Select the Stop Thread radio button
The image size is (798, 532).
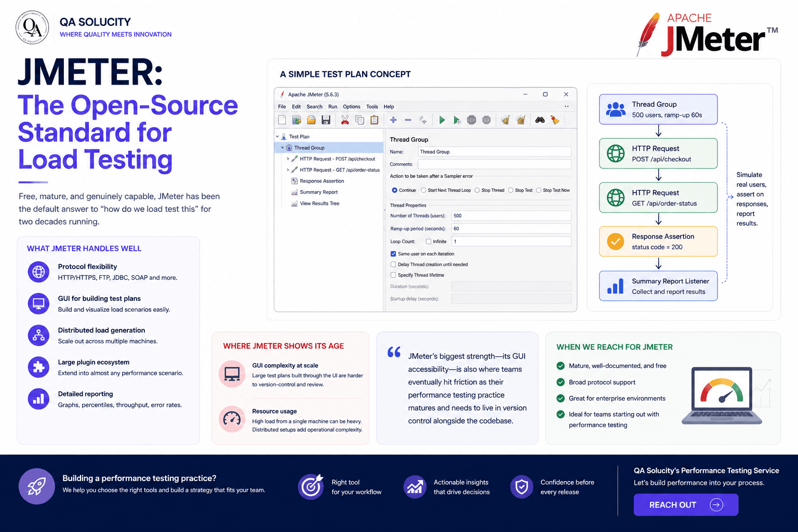[x=477, y=190]
